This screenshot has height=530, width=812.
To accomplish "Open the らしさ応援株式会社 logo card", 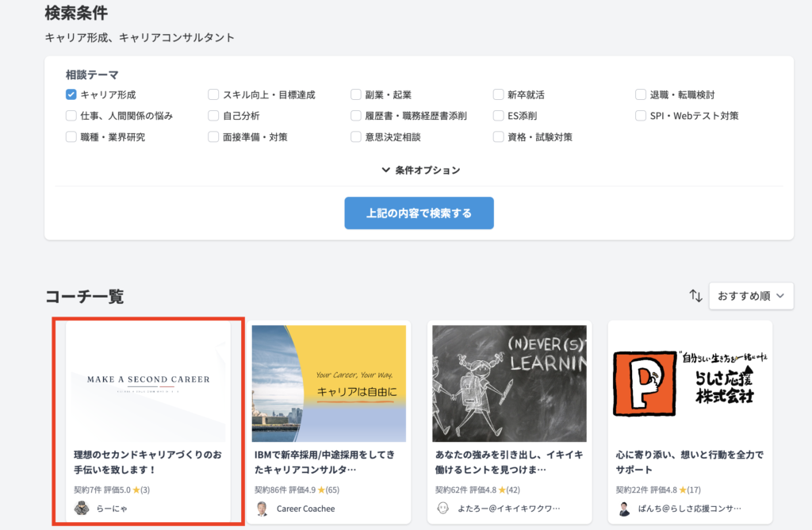I will [x=690, y=383].
